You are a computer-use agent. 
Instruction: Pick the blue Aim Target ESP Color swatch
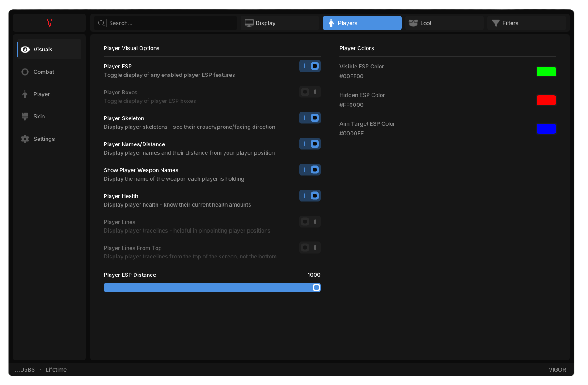[x=546, y=129]
